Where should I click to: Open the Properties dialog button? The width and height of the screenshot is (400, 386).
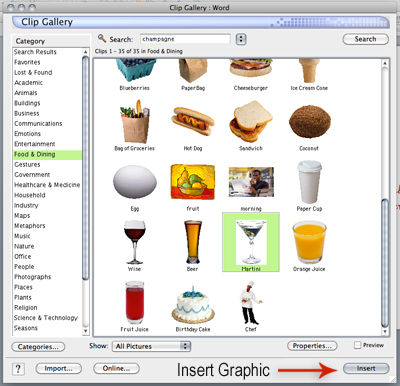click(312, 346)
